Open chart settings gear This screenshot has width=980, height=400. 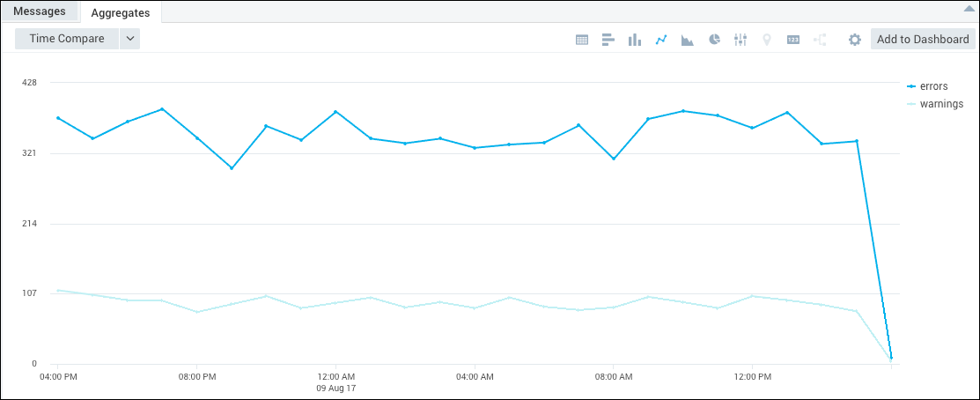tap(854, 40)
